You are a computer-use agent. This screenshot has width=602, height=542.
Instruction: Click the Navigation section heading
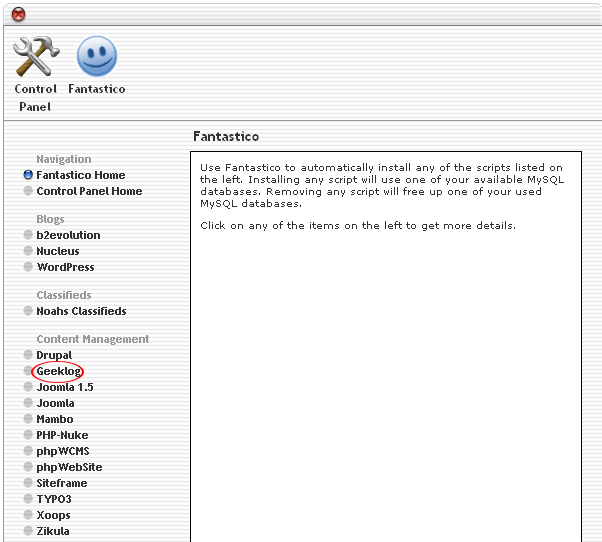point(64,159)
